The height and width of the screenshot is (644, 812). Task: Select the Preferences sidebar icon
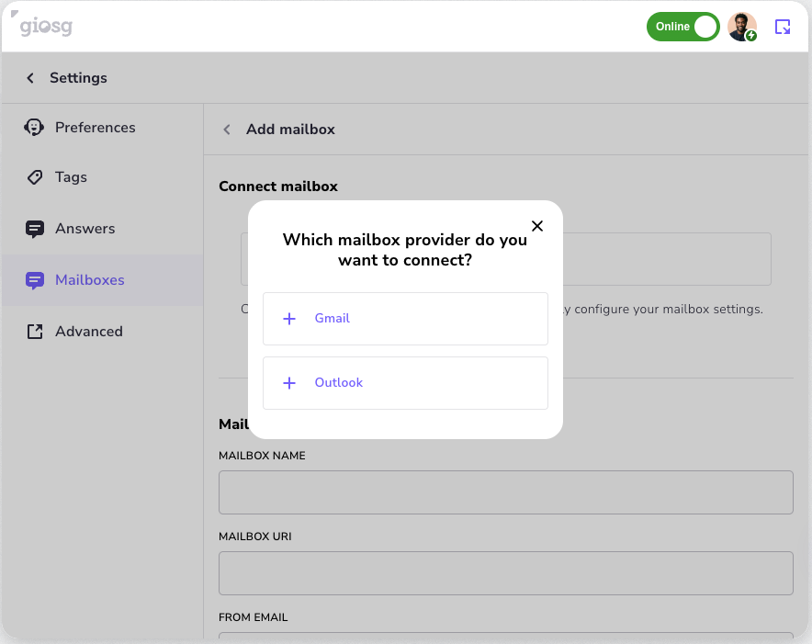pos(33,127)
